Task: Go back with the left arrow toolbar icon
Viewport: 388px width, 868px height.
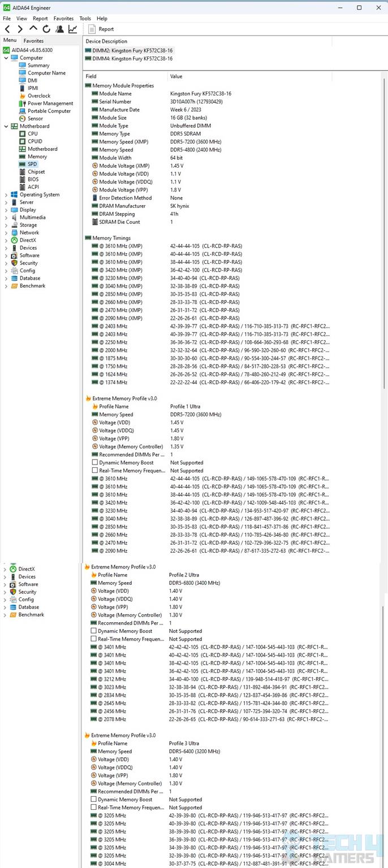Action: 7,29
